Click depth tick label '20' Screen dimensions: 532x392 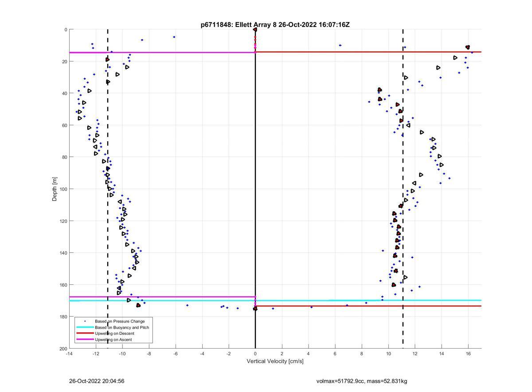64,62
